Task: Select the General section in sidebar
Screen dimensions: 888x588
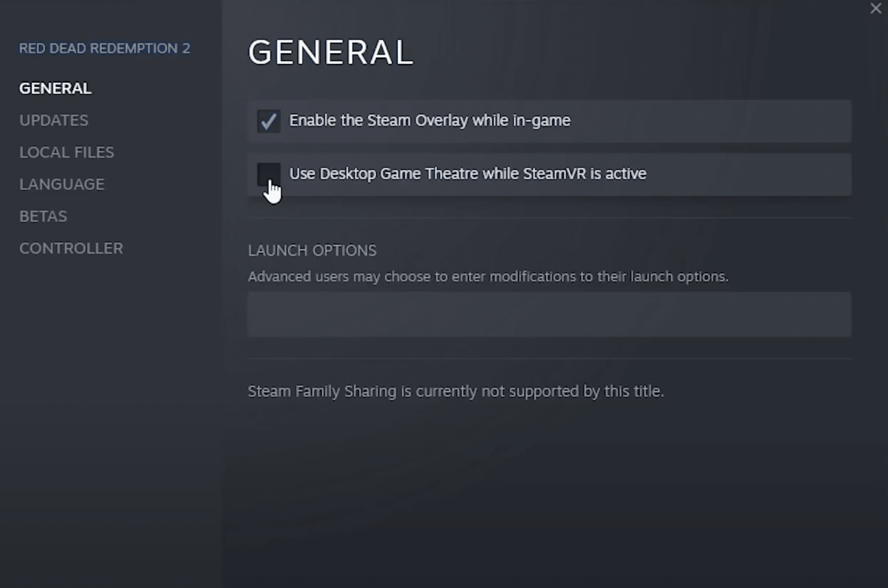Action: click(55, 88)
